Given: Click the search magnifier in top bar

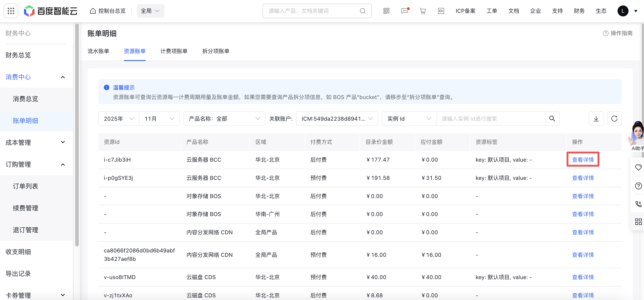Looking at the screenshot, I should pyautogui.click(x=363, y=11).
